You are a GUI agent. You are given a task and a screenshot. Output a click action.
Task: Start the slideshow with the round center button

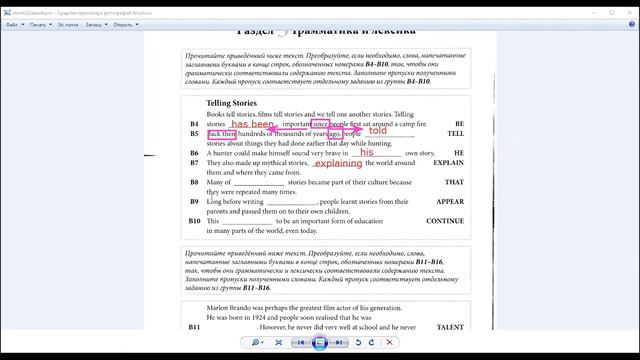(320, 342)
